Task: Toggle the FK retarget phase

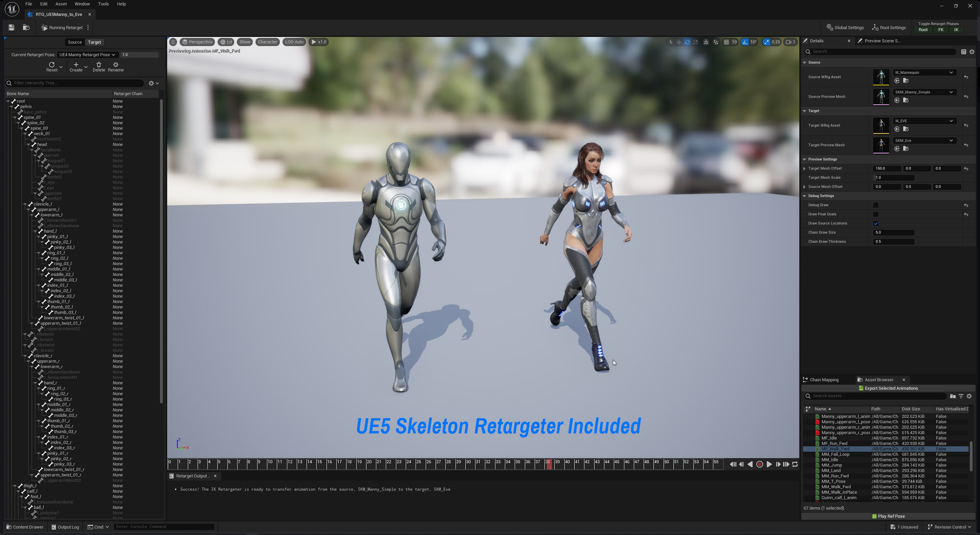Action: click(941, 30)
